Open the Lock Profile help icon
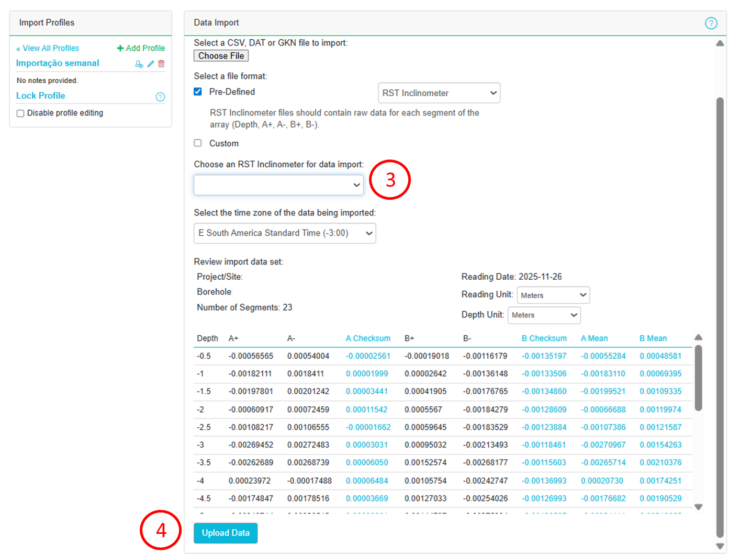The width and height of the screenshot is (740, 560). pos(160,97)
